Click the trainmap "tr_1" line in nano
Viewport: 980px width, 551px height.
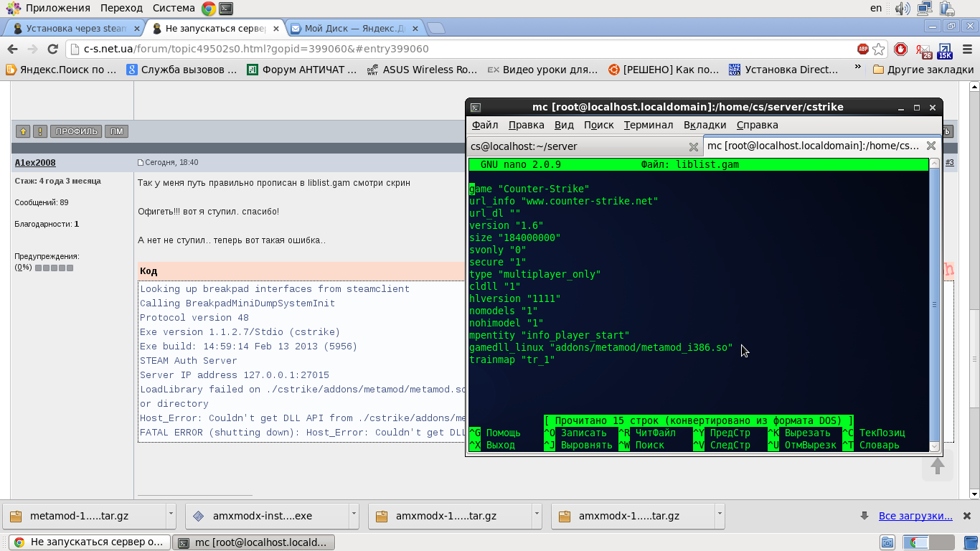512,359
